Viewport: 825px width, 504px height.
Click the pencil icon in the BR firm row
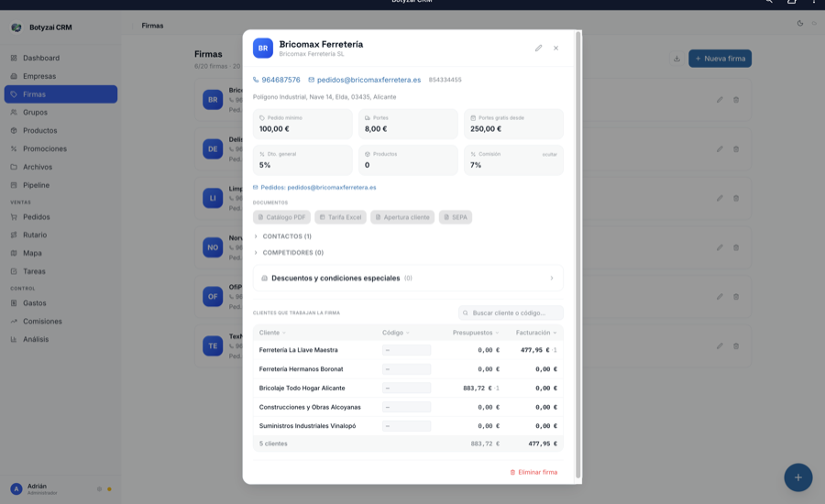coord(720,100)
